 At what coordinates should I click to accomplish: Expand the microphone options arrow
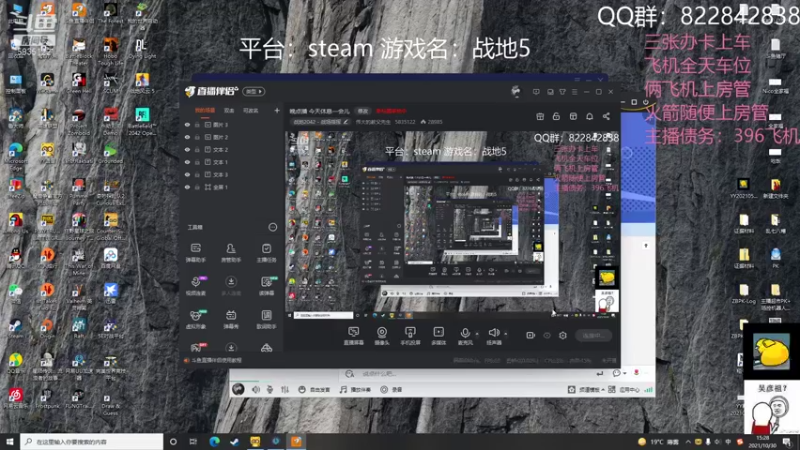[477, 334]
